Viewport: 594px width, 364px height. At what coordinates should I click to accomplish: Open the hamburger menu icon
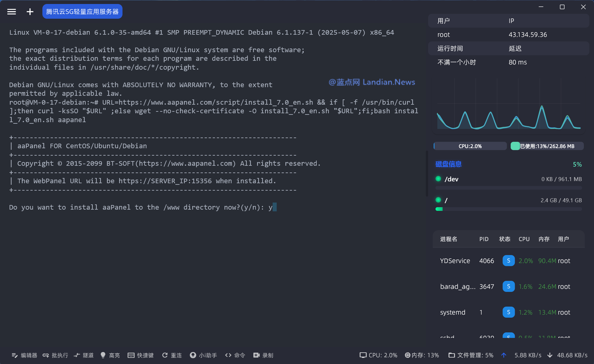(x=12, y=12)
